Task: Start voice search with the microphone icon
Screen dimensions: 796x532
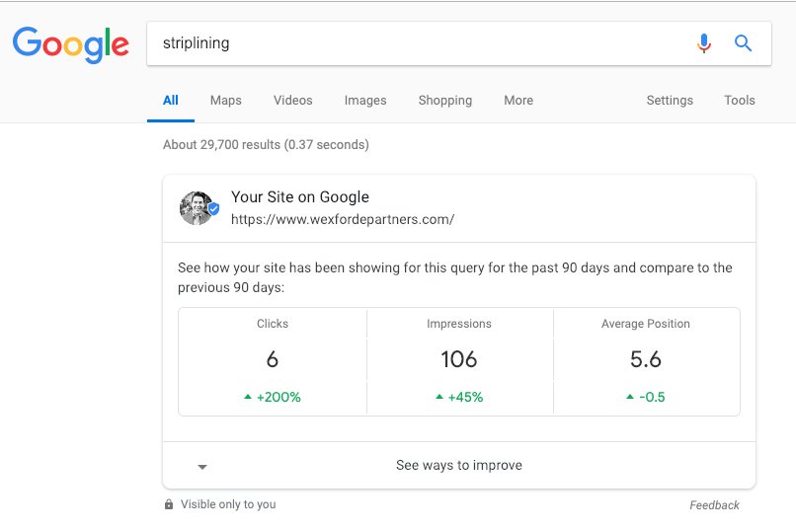Action: pyautogui.click(x=703, y=43)
